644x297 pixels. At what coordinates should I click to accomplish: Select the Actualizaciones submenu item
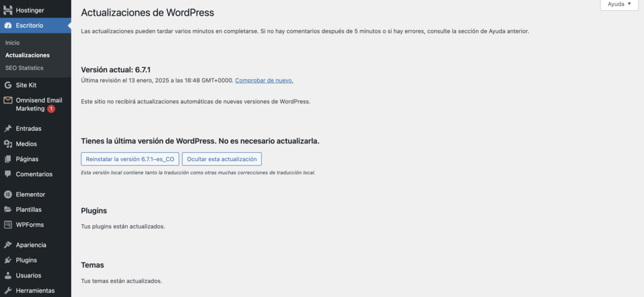[x=28, y=55]
